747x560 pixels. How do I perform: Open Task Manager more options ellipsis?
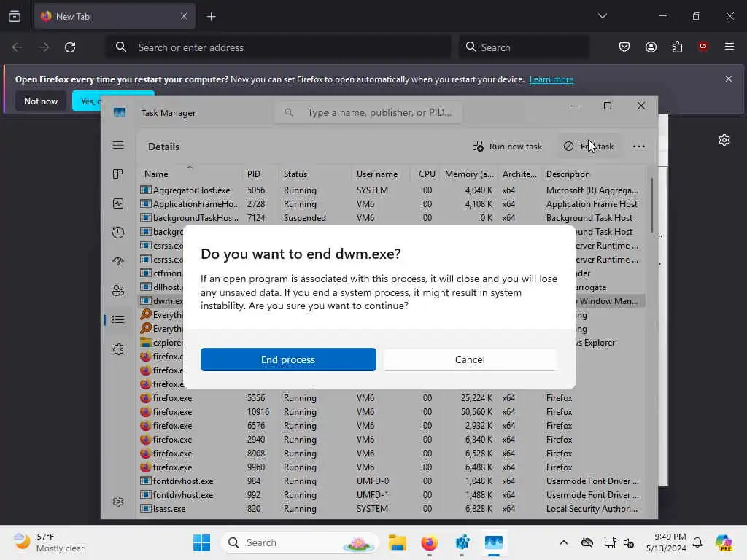pyautogui.click(x=639, y=147)
